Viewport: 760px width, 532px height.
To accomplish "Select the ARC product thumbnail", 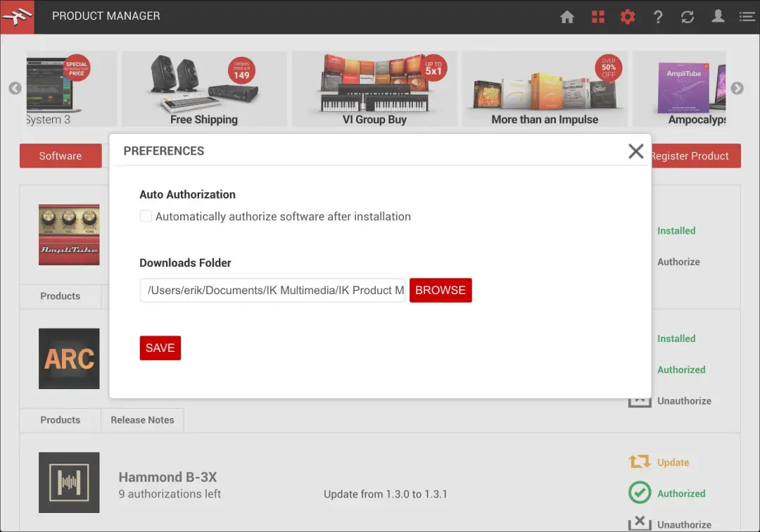I will pyautogui.click(x=69, y=359).
